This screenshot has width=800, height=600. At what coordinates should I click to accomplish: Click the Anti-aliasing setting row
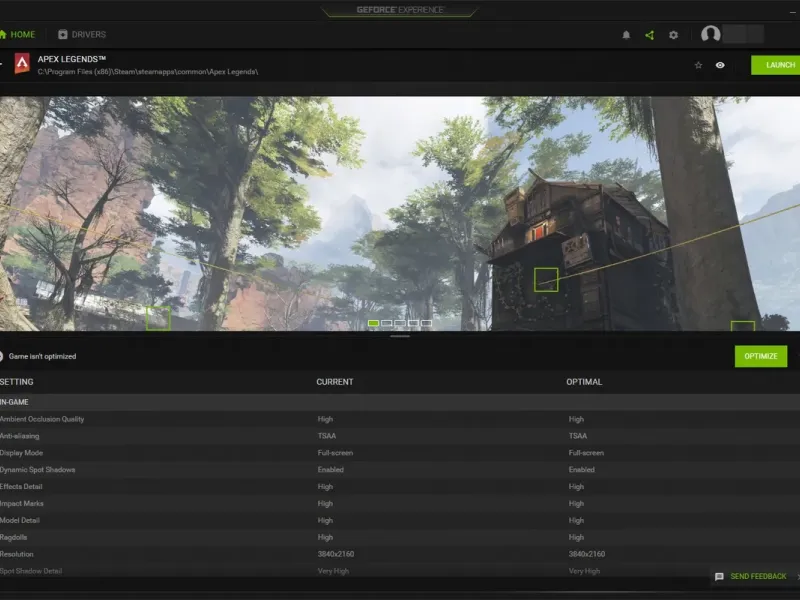pos(400,436)
